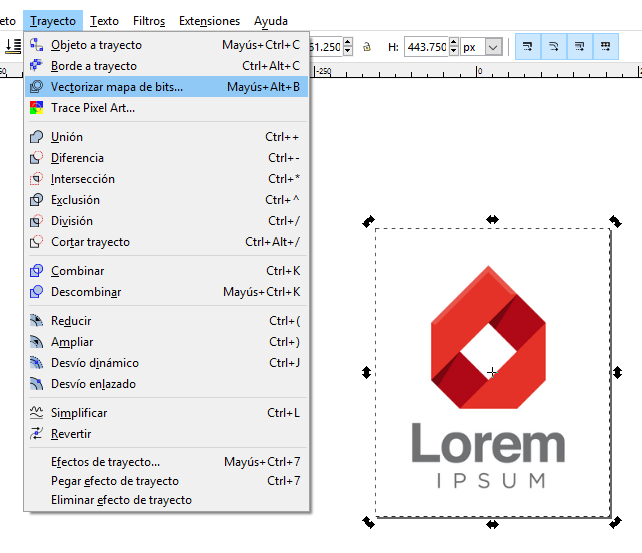Click the Diferencia path icon
The width and height of the screenshot is (642, 553).
point(37,158)
